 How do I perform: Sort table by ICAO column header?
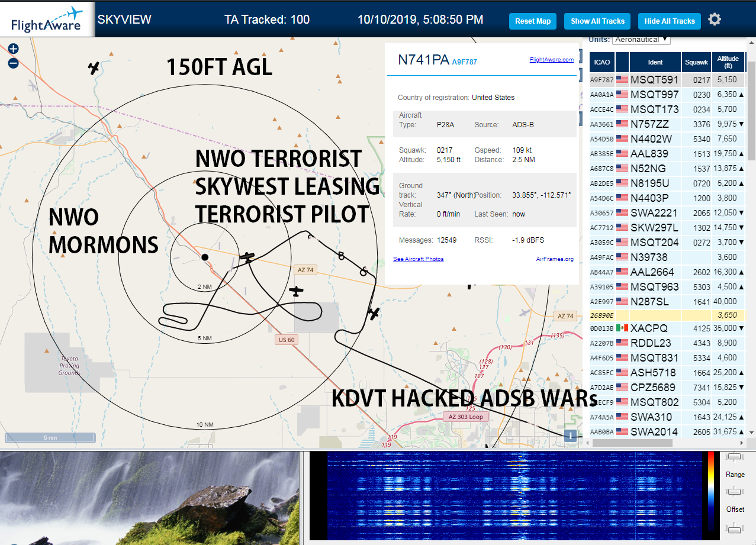(602, 62)
